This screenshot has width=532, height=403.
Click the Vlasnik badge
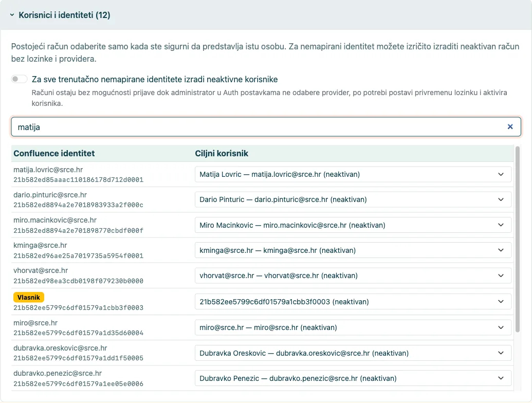29,297
